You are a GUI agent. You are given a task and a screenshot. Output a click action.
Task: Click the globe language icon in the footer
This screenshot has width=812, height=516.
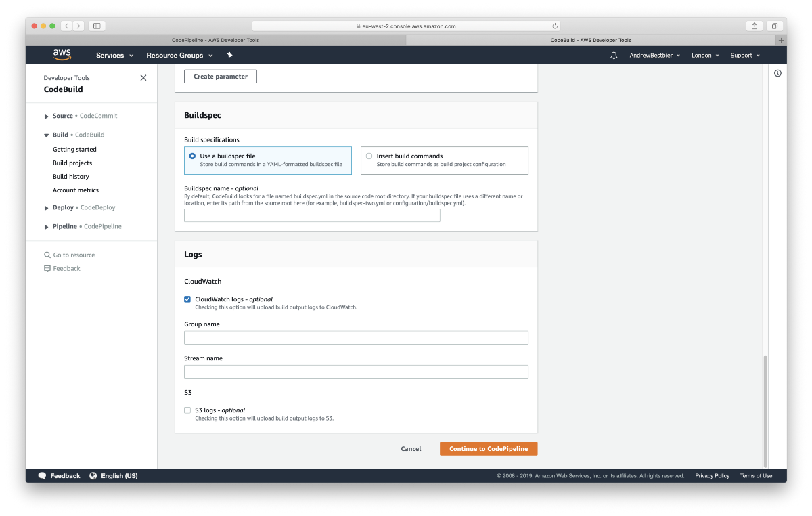click(x=93, y=476)
